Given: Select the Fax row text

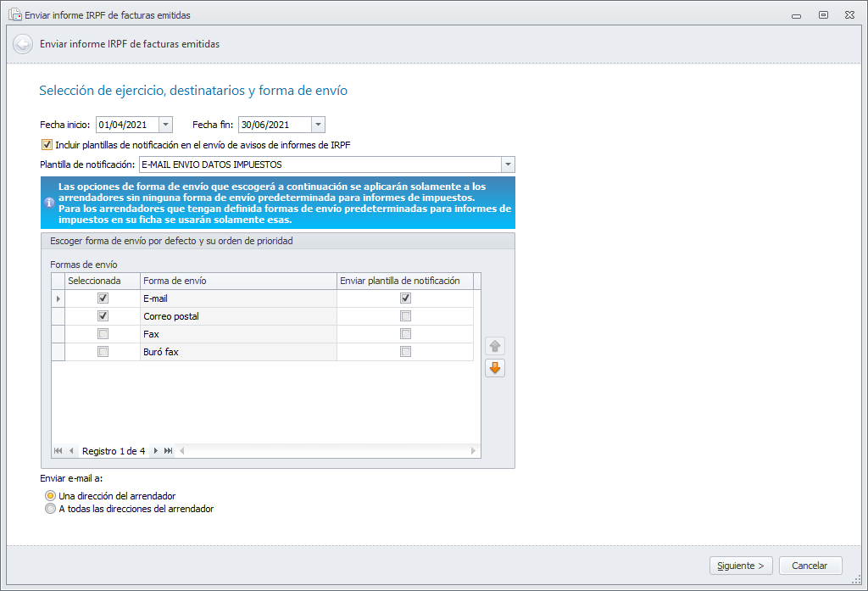Looking at the screenshot, I should tap(151, 334).
